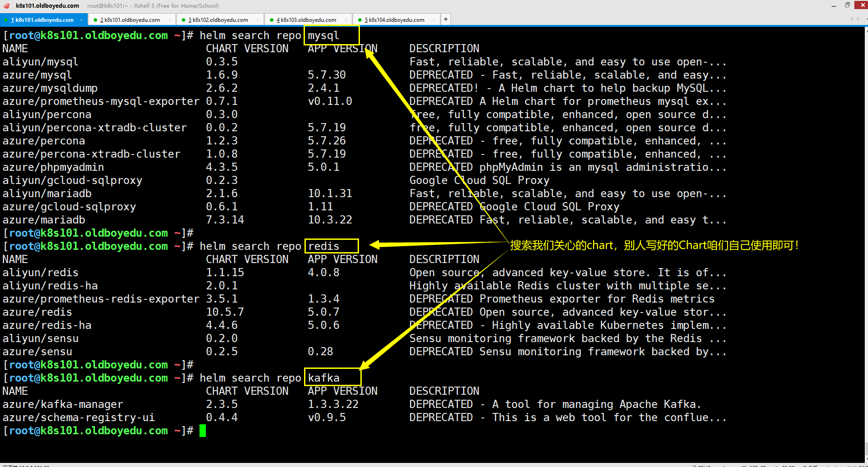Minimize the Xshell window
This screenshot has height=467, width=868.
tap(834, 5)
